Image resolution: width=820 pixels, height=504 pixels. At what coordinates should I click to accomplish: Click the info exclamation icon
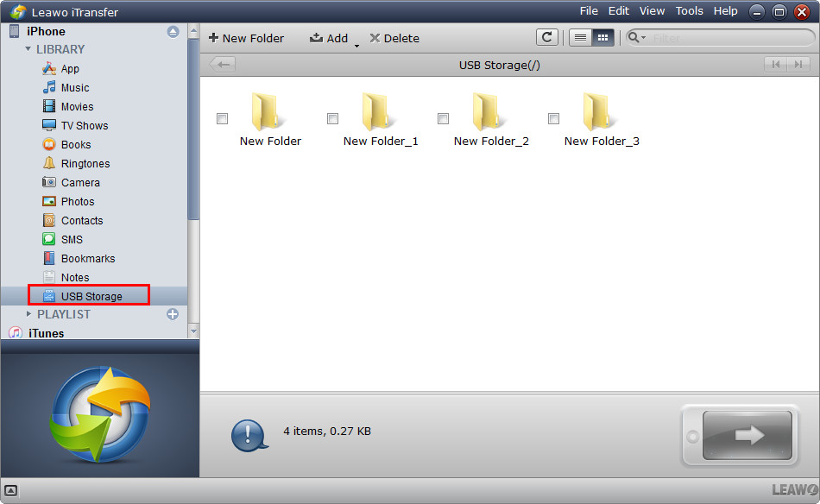click(x=249, y=436)
